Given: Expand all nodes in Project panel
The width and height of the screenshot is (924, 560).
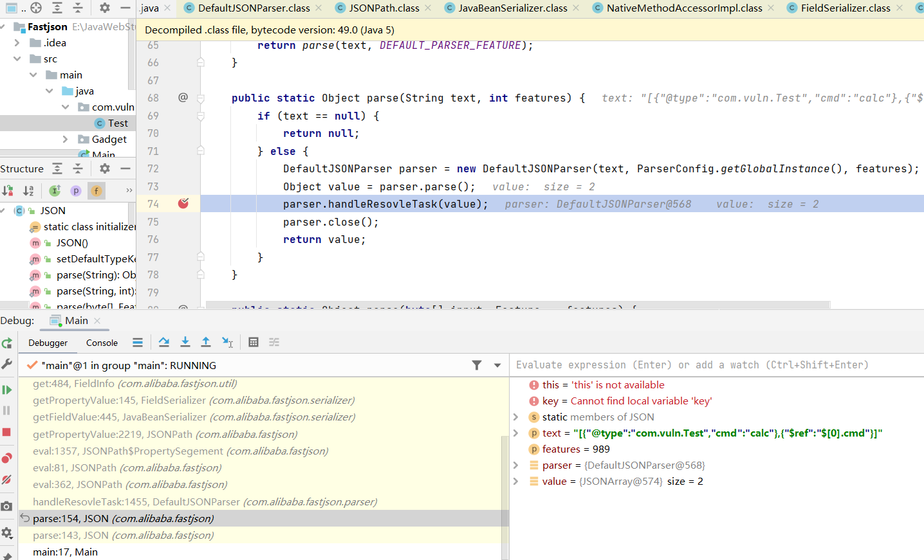Looking at the screenshot, I should pyautogui.click(x=57, y=8).
